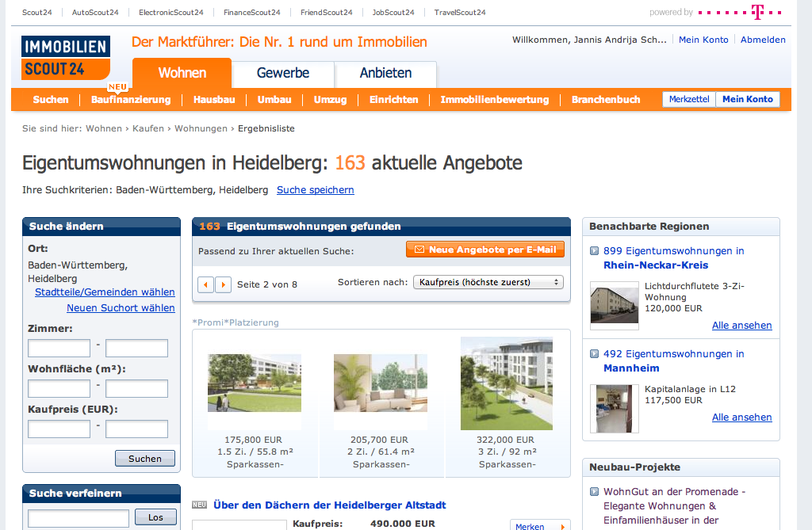
Task: Click ElectronicScout24 in top bar
Action: (x=171, y=13)
